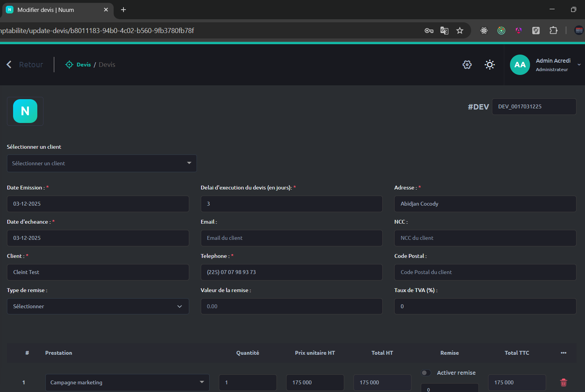
Task: Toggle light mode with the sun icon
Action: tap(490, 65)
